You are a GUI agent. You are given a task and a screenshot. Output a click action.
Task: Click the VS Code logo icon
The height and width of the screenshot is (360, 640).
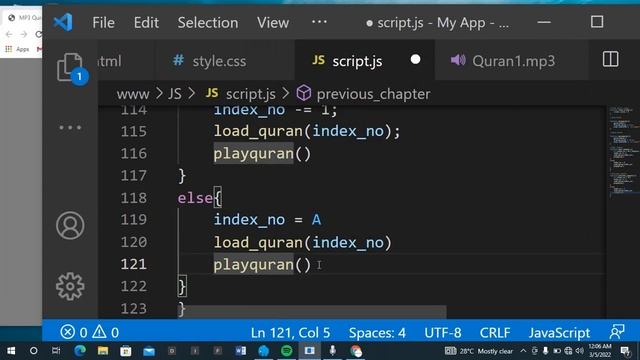coord(63,22)
